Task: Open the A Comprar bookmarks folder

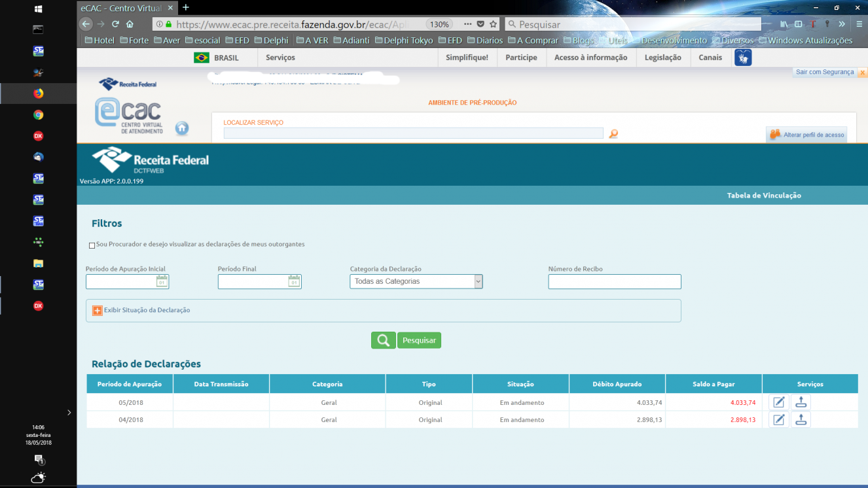Action: (532, 41)
